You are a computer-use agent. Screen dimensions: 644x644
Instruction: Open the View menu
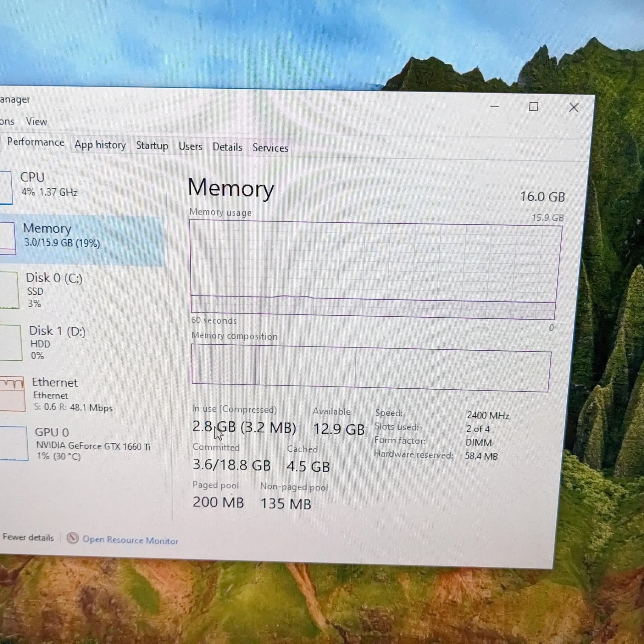[36, 121]
